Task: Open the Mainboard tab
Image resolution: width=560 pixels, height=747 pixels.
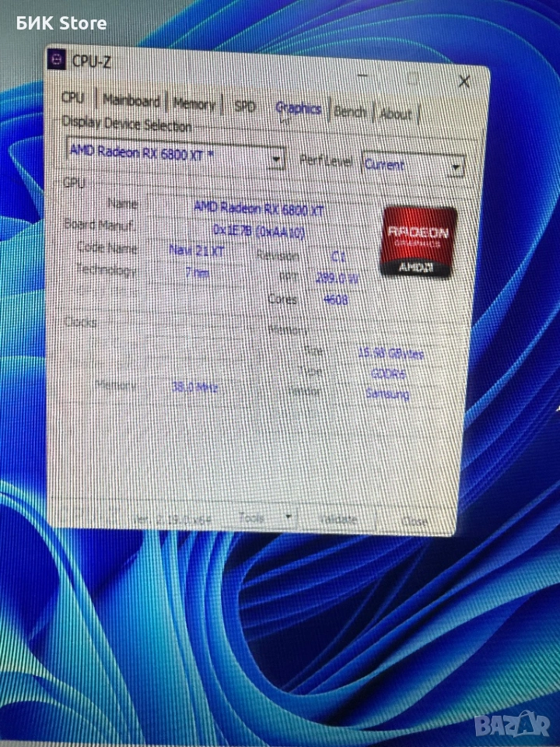Action: click(x=131, y=101)
